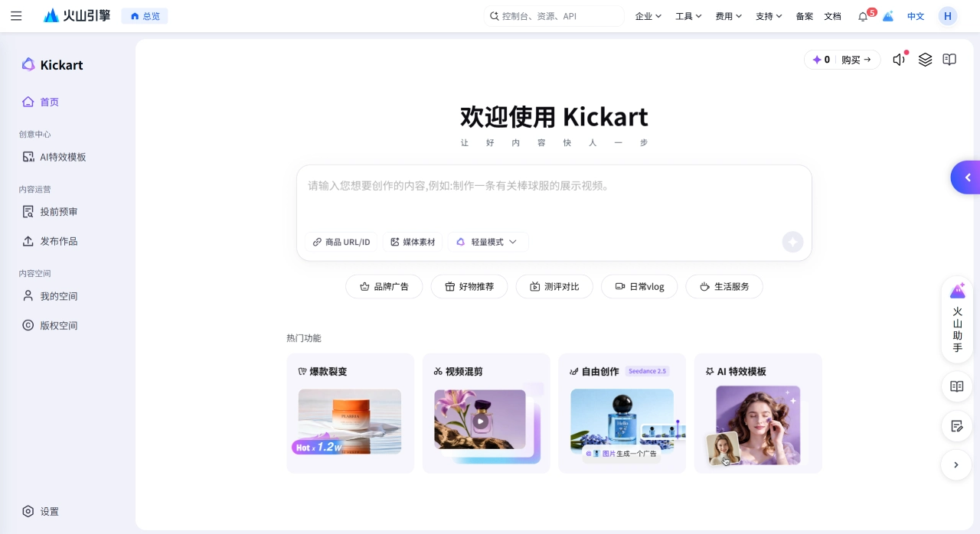
Task: Select the 好物推荐 chip
Action: 469,287
